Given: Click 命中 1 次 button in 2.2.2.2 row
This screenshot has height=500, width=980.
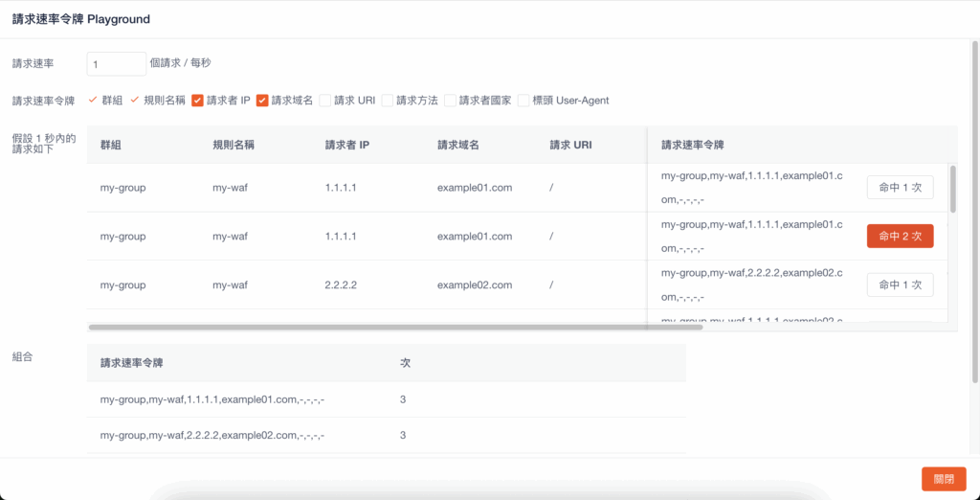Looking at the screenshot, I should click(x=900, y=285).
